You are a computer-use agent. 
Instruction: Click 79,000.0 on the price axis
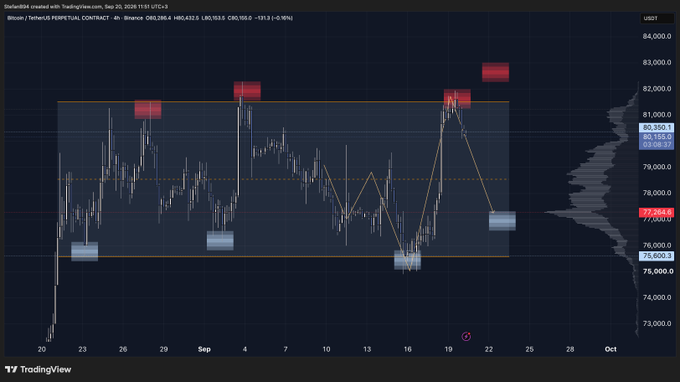tap(657, 167)
